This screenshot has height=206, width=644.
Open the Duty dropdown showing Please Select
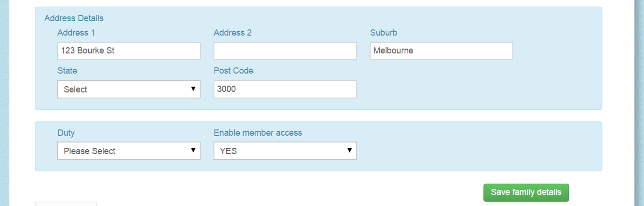(x=129, y=151)
